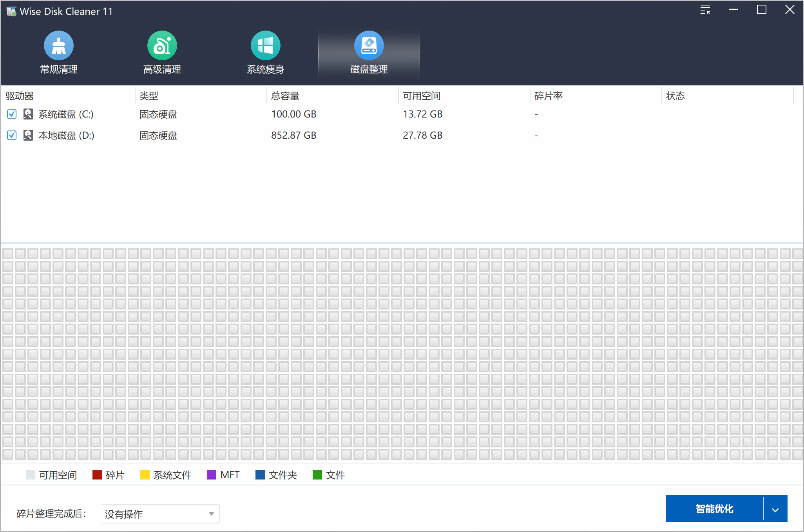Click the 驱动器 column header
This screenshot has height=532, width=804.
click(x=20, y=96)
